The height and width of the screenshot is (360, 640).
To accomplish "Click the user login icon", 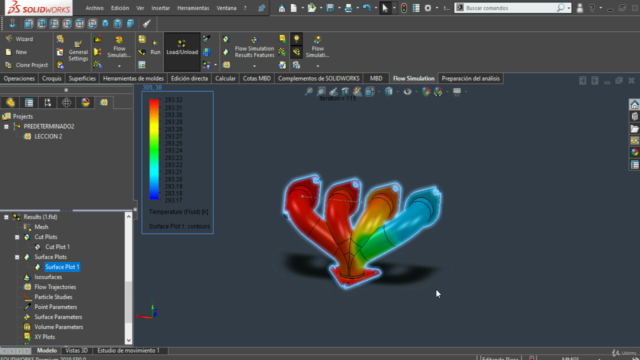I will (x=580, y=8).
